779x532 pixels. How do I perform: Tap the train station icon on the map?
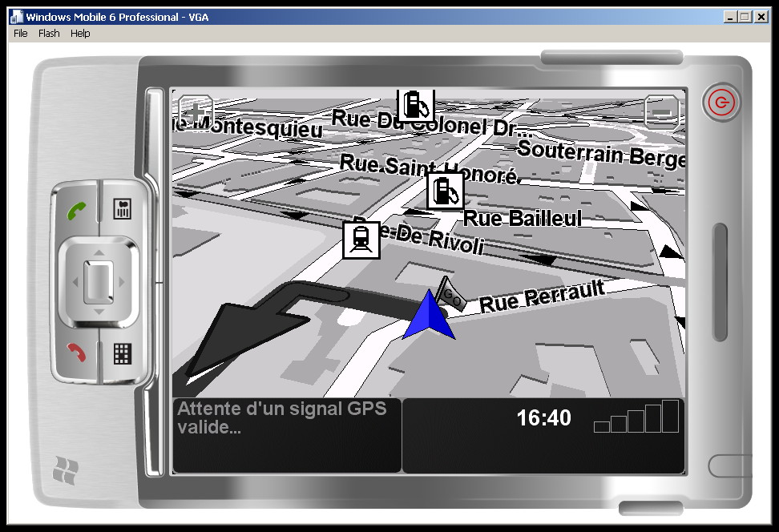pyautogui.click(x=361, y=240)
